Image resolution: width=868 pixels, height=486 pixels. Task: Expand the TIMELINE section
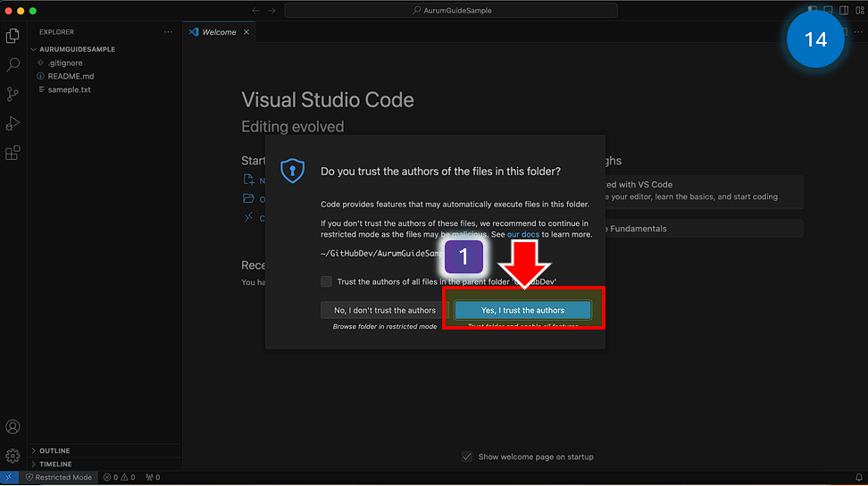[55, 464]
